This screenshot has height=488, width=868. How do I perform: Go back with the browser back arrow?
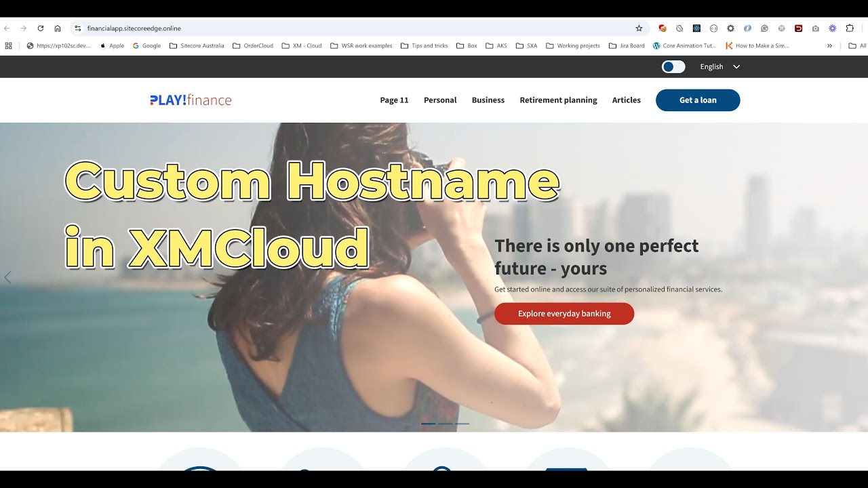coord(7,28)
